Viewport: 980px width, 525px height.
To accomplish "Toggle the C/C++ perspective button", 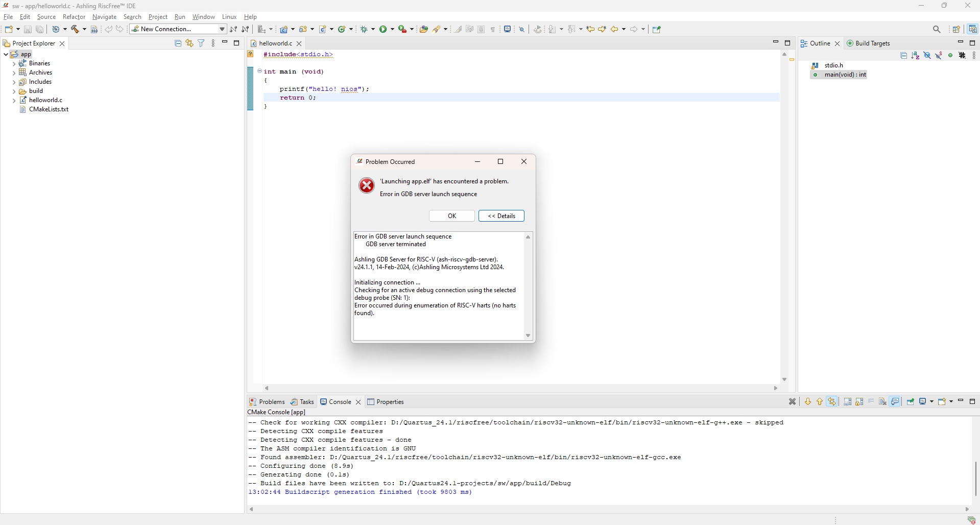I will click(973, 29).
